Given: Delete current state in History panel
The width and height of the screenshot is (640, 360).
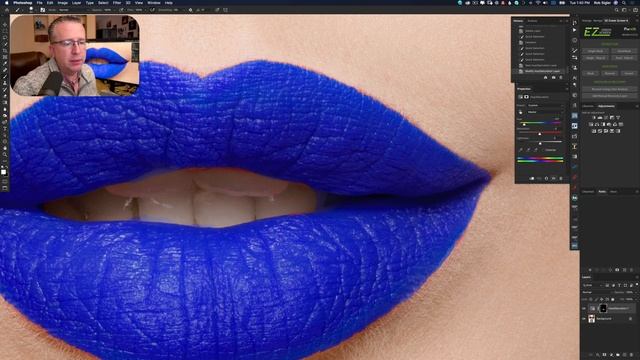Looking at the screenshot, I should point(561,78).
